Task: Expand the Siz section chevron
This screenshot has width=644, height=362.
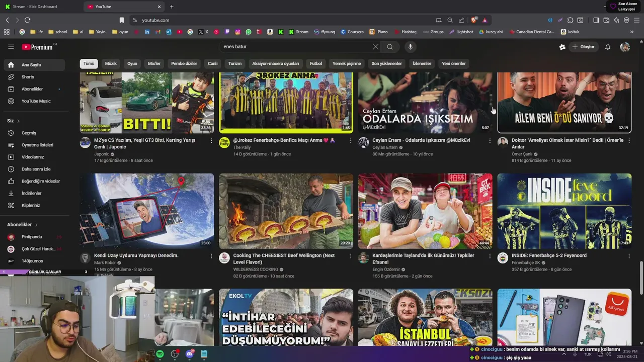Action: (19, 121)
